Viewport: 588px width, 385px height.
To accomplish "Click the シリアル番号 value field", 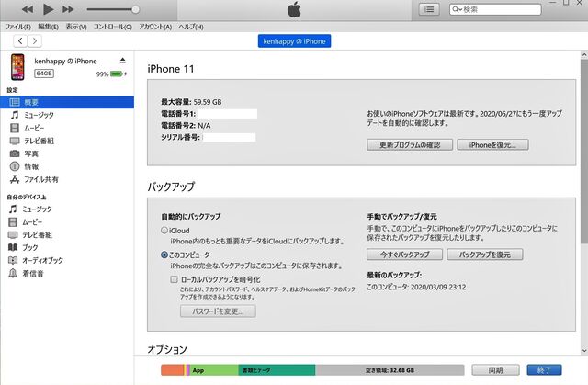I will 229,137.
